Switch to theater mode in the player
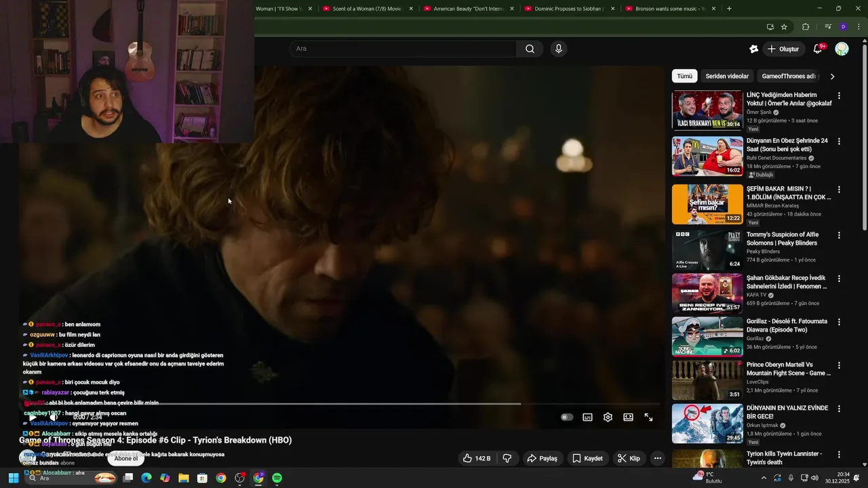Screen dimensions: 868x488 (x=628, y=418)
